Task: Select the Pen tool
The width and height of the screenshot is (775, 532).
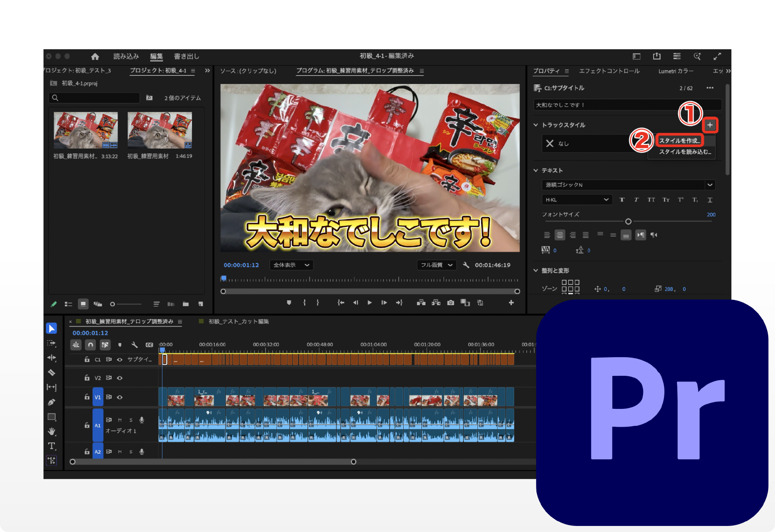Action: (52, 402)
